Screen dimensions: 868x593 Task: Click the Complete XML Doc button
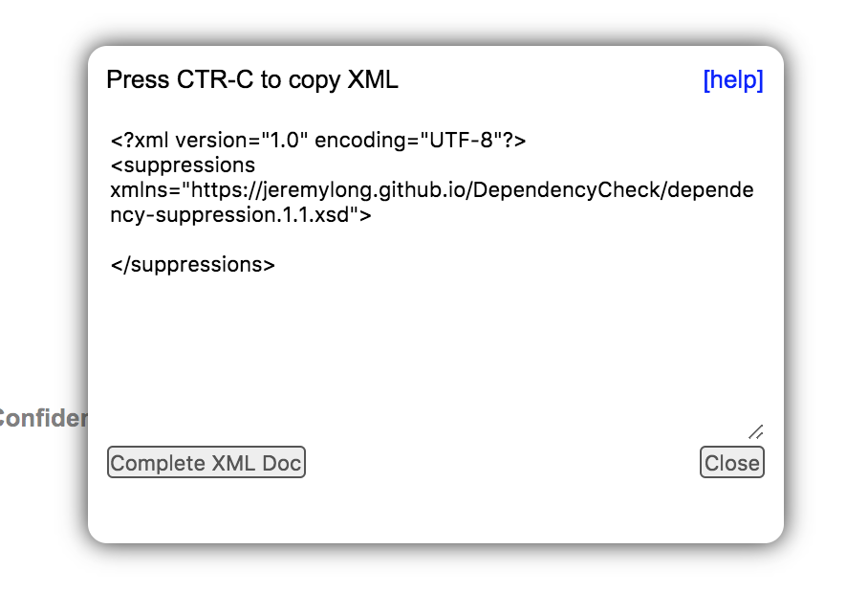coord(206,462)
